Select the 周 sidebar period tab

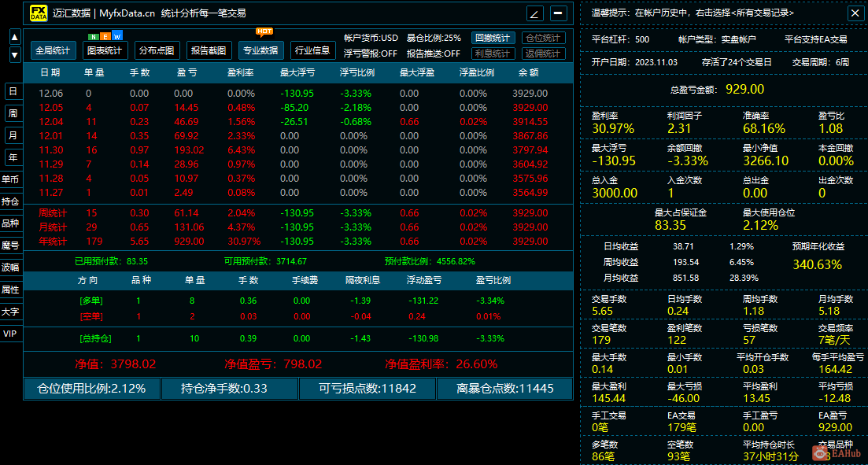coord(13,113)
